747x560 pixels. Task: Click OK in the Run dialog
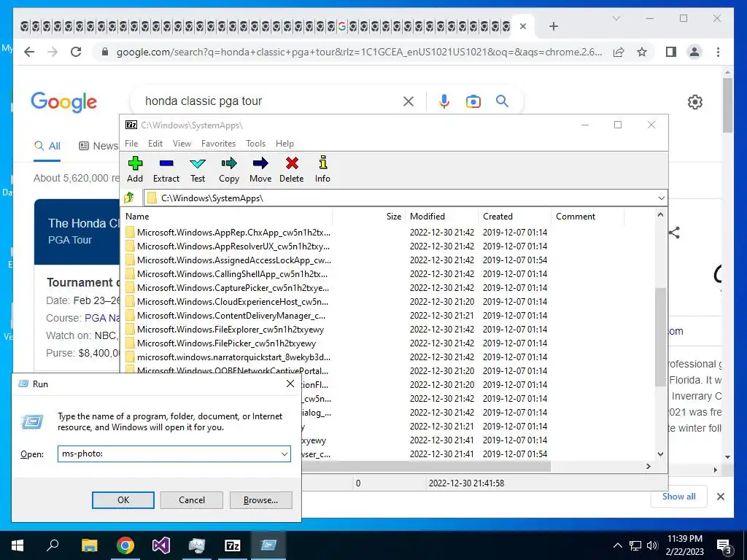(123, 500)
